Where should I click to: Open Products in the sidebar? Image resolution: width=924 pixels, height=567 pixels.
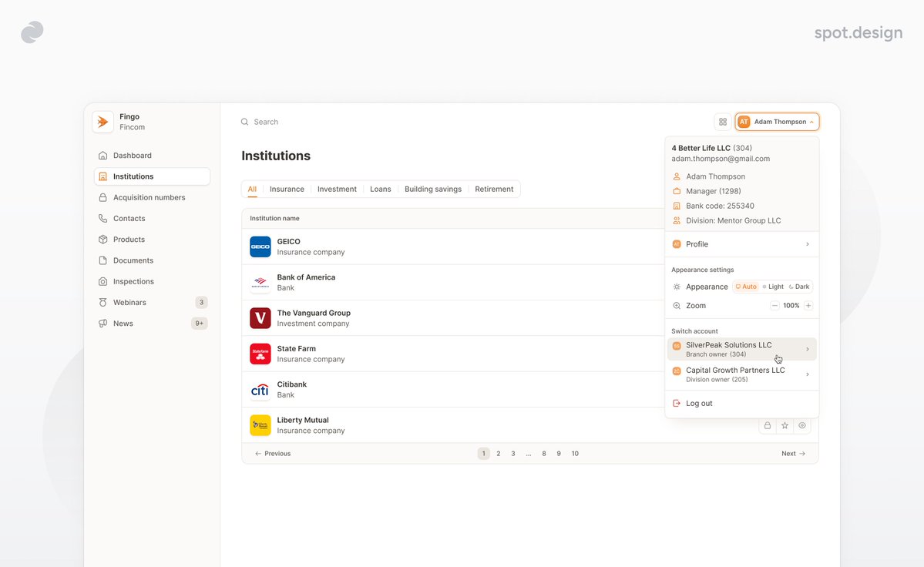(x=152, y=240)
